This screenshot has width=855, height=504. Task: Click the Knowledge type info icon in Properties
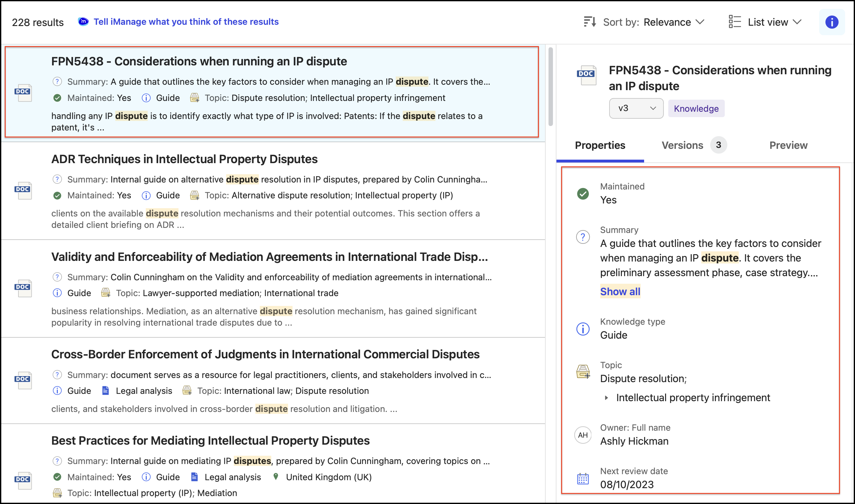click(x=583, y=329)
